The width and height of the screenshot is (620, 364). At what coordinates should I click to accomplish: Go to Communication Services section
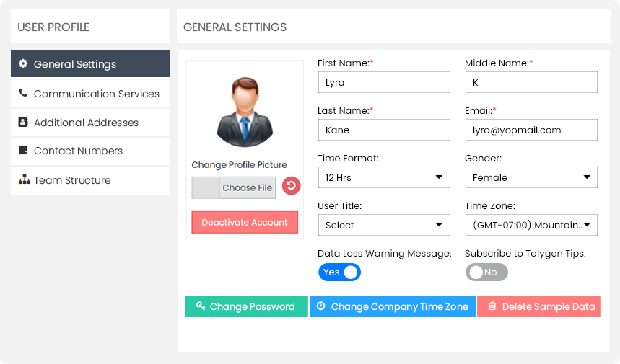96,94
